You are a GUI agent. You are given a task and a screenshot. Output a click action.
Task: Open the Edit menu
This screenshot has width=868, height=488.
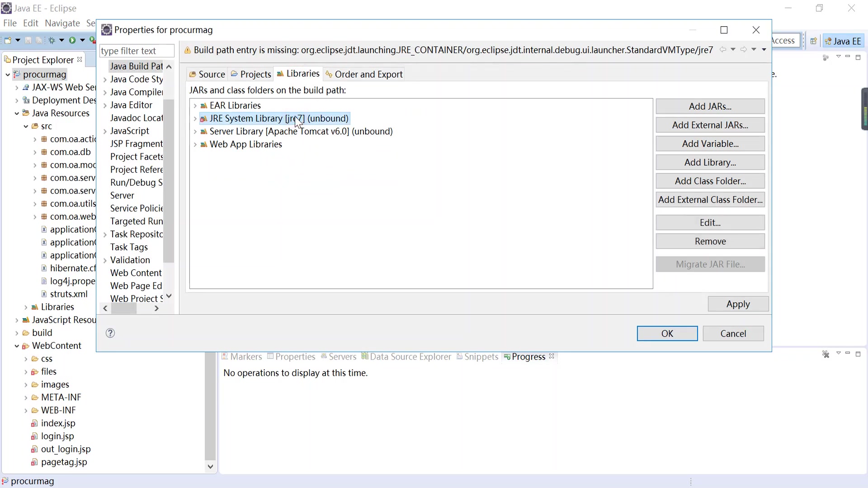(x=31, y=23)
